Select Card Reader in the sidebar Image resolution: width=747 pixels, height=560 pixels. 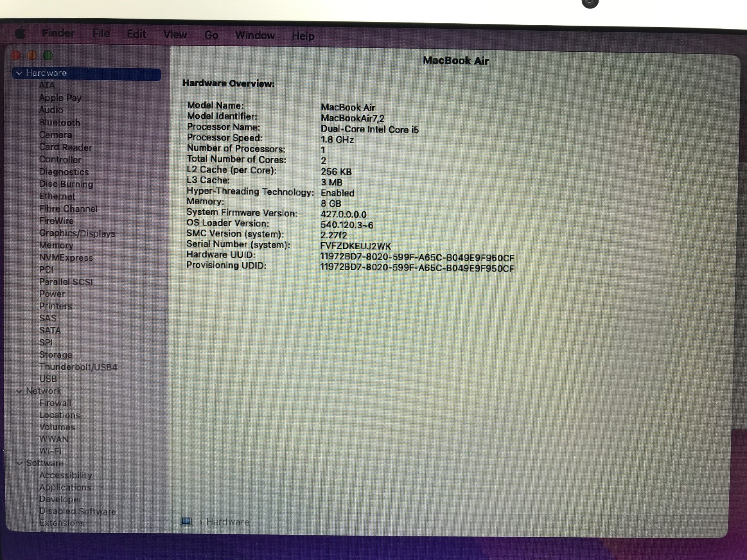point(65,147)
